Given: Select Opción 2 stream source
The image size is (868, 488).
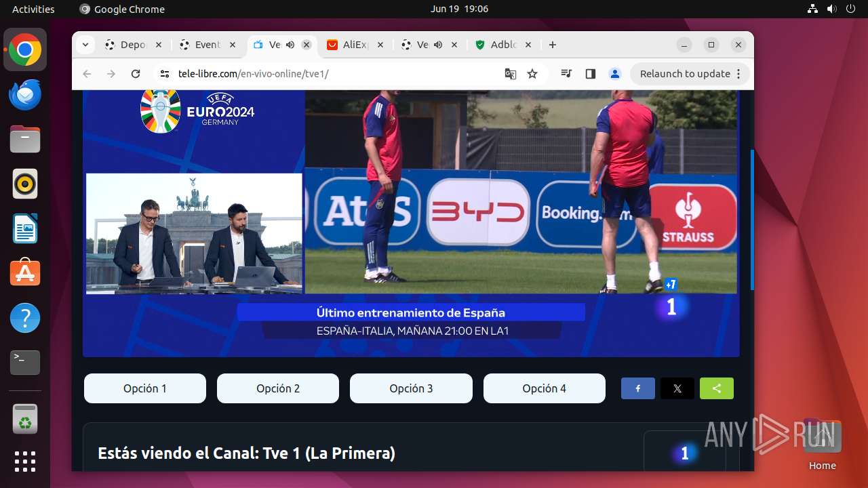Looking at the screenshot, I should [278, 388].
